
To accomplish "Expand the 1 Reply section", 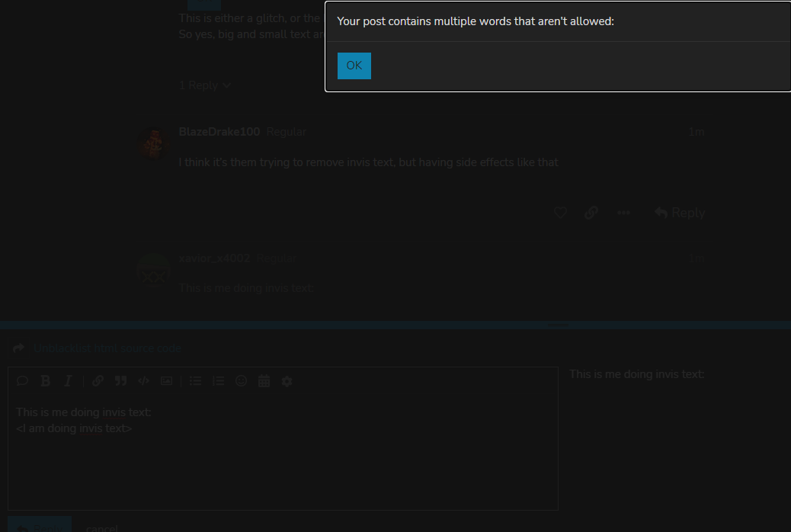I will (205, 85).
